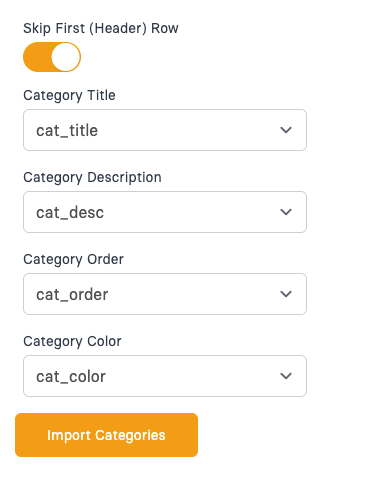Open the Category Order combo box
Viewport: 388px width, 484px height.
[165, 294]
